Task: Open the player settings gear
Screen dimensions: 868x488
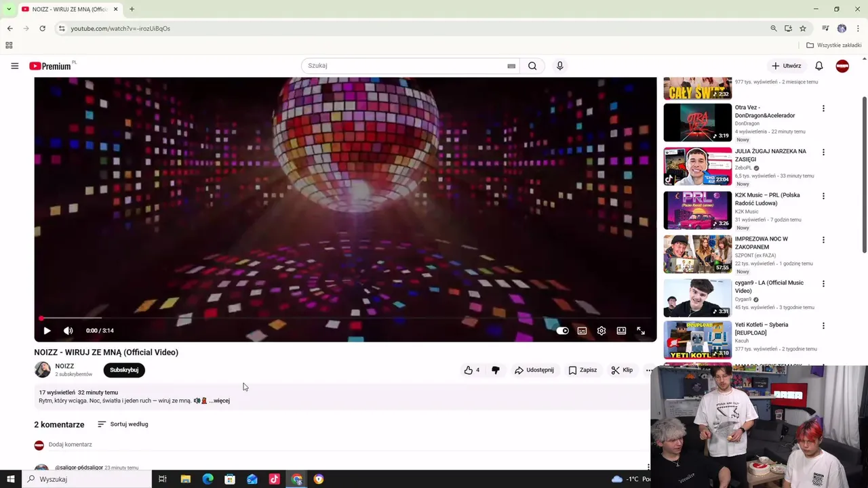Action: pos(601,331)
